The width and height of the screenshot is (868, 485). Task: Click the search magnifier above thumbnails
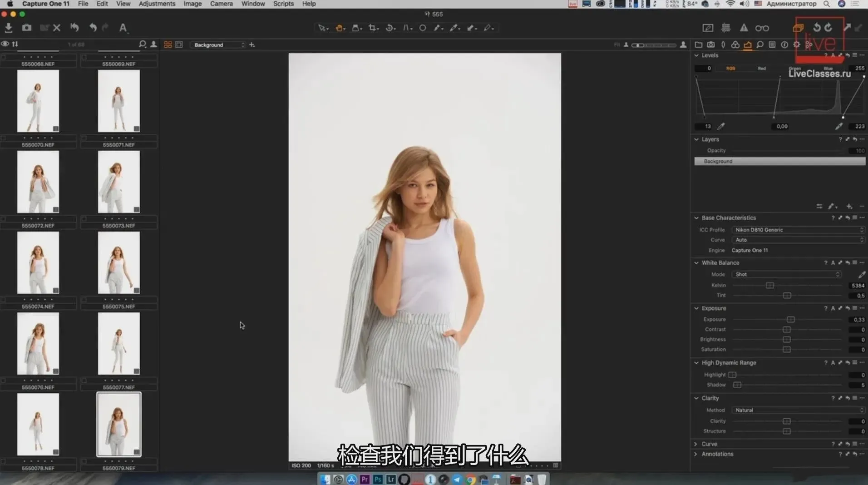click(x=143, y=44)
